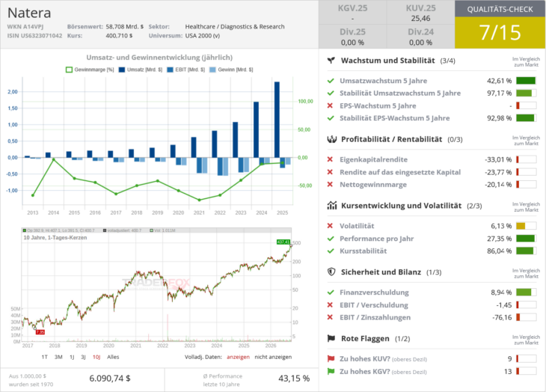
Task: Click the red 7.35 low price label
Action: pos(40,332)
